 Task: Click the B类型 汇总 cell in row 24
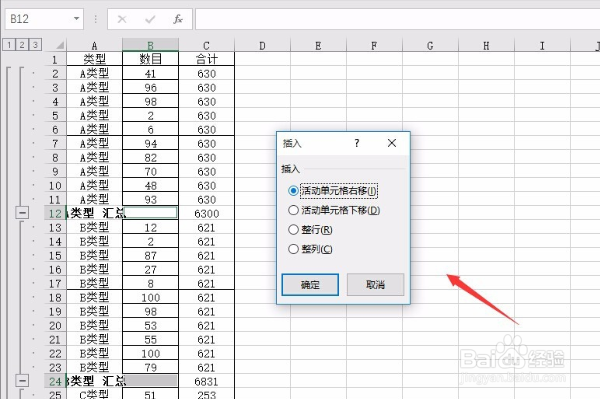point(95,381)
